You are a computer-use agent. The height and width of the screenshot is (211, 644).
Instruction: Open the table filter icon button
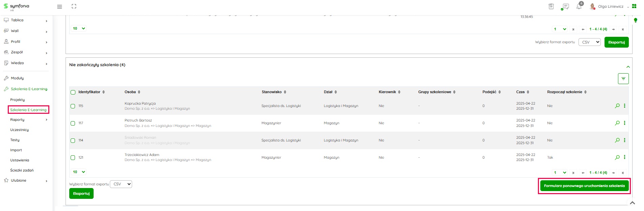tap(623, 79)
